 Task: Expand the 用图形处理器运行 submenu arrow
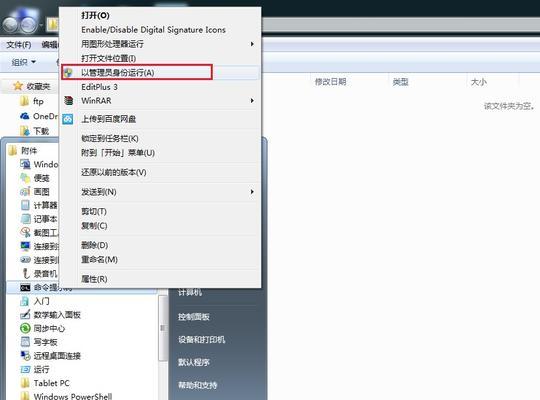(x=252, y=44)
